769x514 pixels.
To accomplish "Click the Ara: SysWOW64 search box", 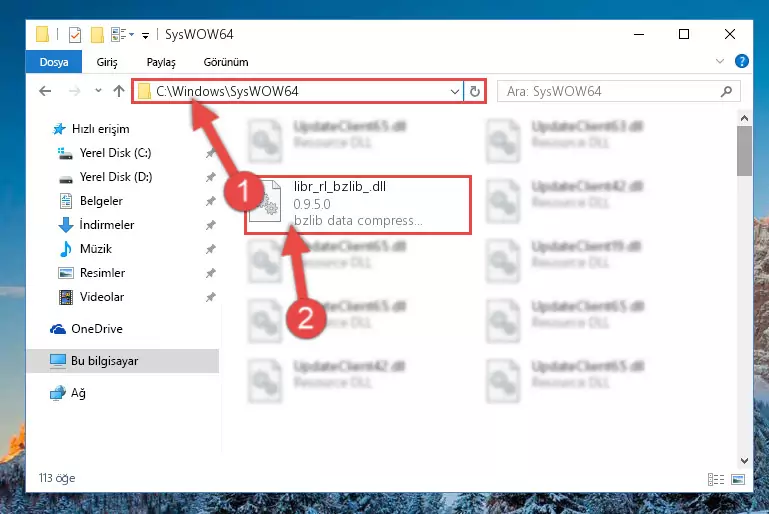I will coord(618,91).
